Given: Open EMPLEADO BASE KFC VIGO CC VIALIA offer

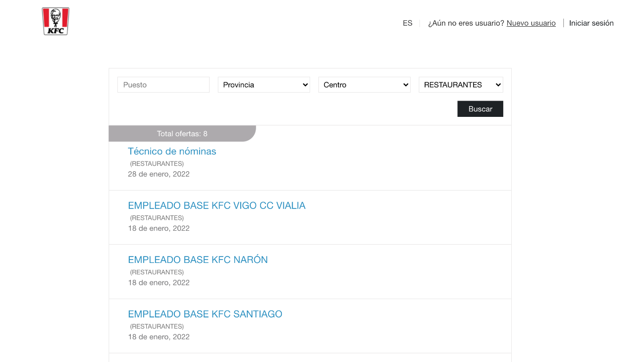Looking at the screenshot, I should pos(216,206).
